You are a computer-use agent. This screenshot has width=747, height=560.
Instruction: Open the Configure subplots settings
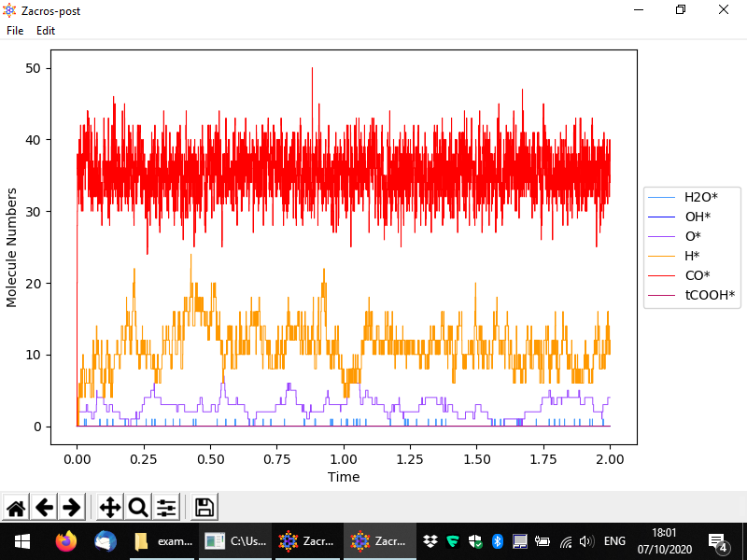tap(166, 508)
